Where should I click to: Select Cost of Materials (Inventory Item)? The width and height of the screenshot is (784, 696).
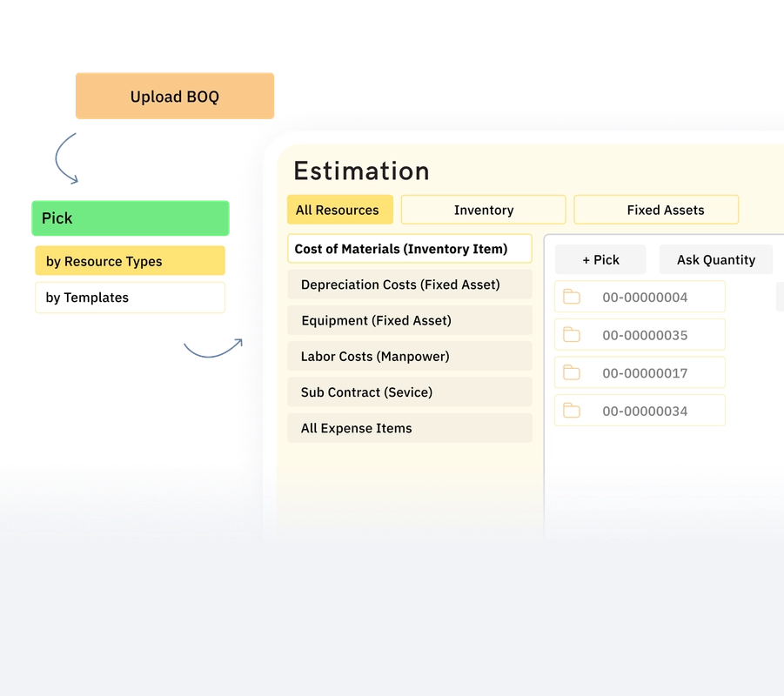click(x=409, y=249)
